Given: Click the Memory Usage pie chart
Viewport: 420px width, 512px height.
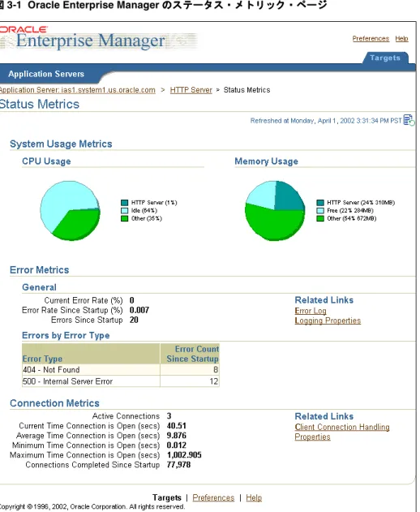Looking at the screenshot, I should coord(275,211).
